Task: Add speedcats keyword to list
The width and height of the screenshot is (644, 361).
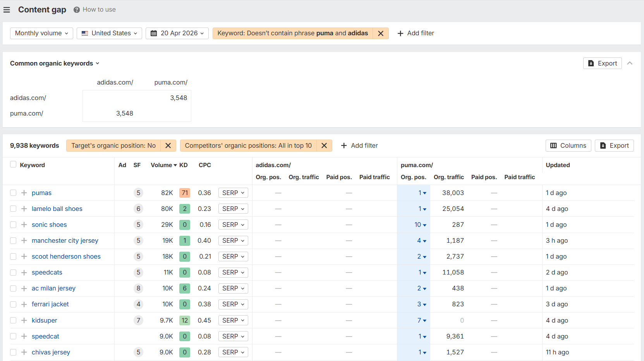Action: 24,272
